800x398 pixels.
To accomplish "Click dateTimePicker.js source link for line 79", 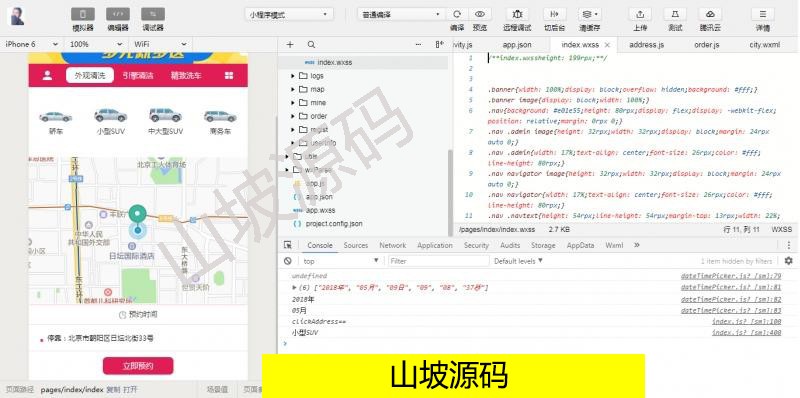I will 731,276.
